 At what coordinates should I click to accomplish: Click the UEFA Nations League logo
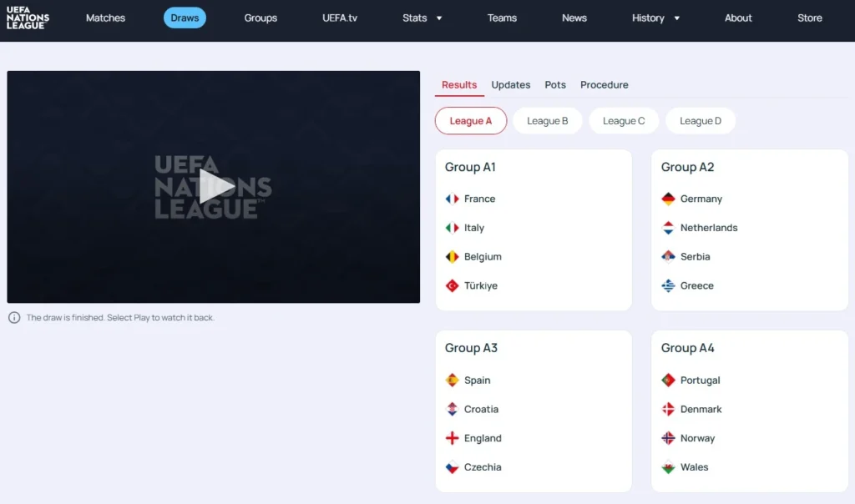28,18
